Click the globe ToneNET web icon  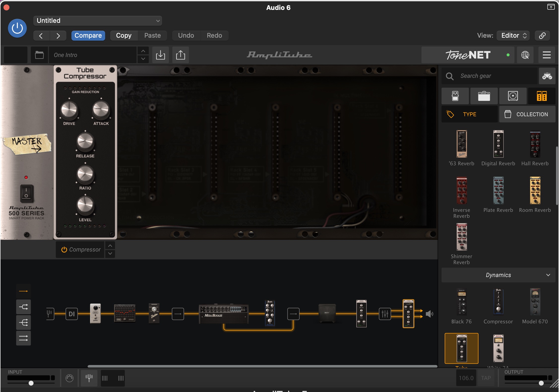click(525, 55)
